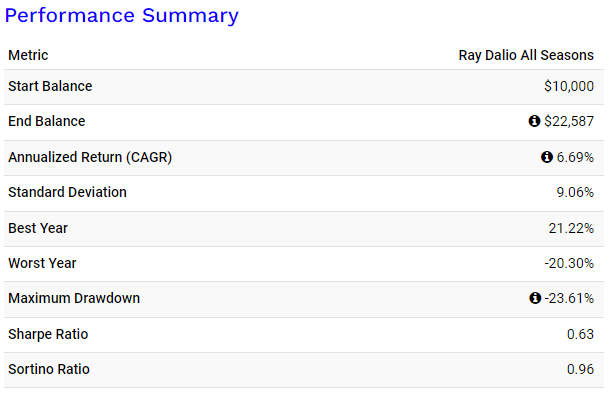Select the 0.63 Sharpe value
This screenshot has width=611, height=395.
click(x=581, y=334)
